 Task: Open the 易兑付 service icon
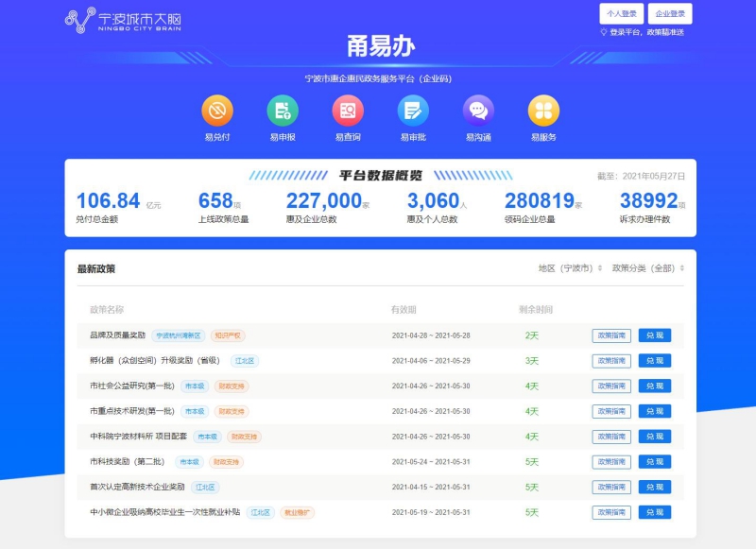pyautogui.click(x=217, y=111)
